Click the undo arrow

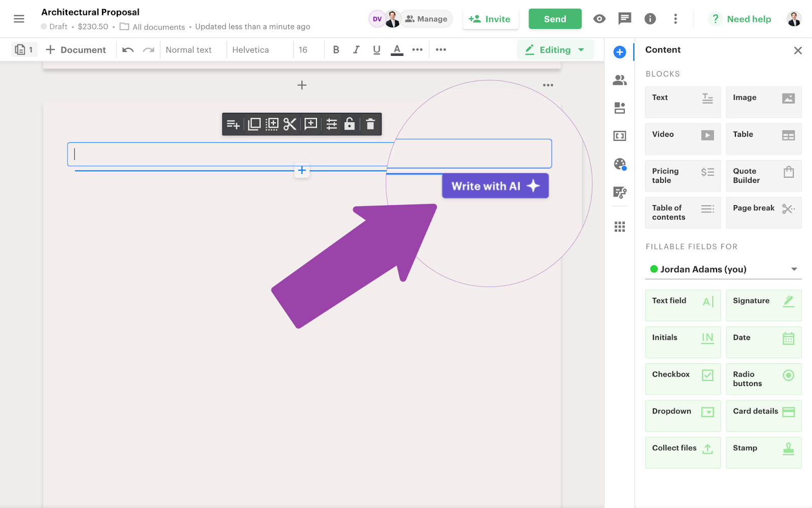pyautogui.click(x=128, y=50)
